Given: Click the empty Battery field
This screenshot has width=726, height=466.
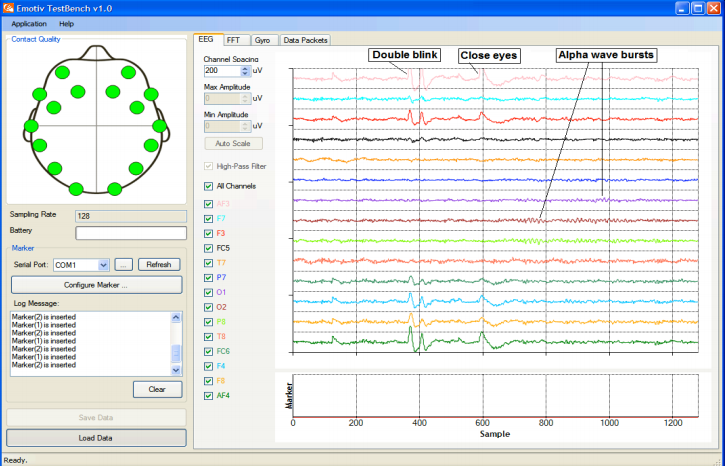Looking at the screenshot, I should click(x=131, y=233).
